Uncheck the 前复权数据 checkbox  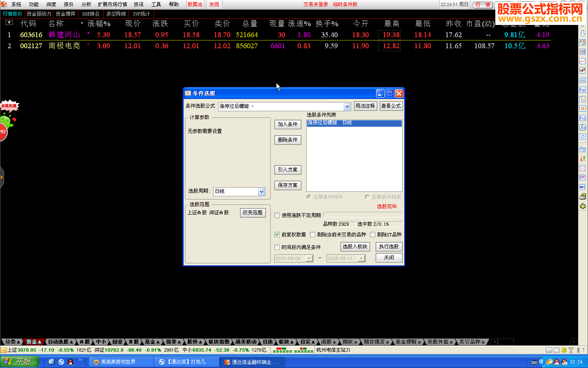(x=277, y=235)
